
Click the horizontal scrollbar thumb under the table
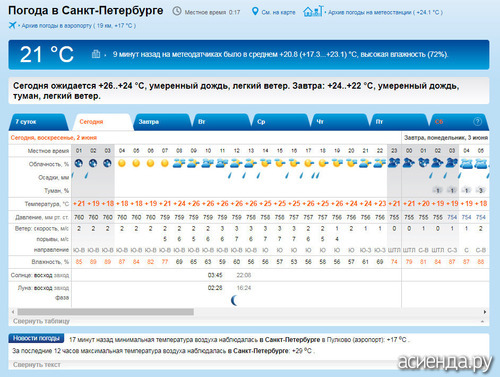[105, 312]
